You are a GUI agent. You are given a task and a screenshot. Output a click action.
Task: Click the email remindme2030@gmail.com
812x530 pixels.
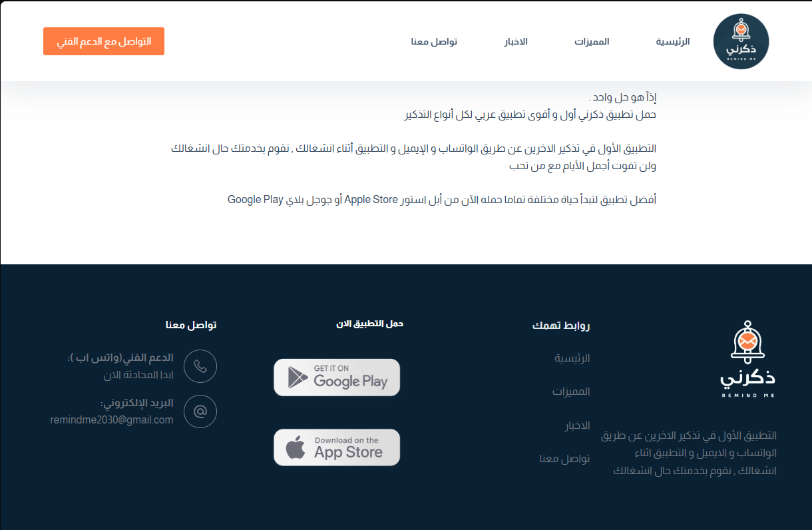111,419
